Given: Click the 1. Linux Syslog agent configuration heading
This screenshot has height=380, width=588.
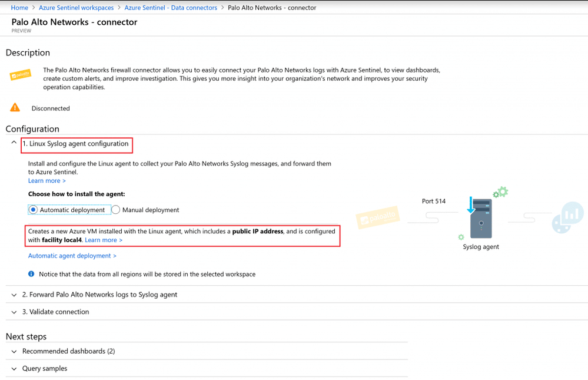Looking at the screenshot, I should point(75,143).
